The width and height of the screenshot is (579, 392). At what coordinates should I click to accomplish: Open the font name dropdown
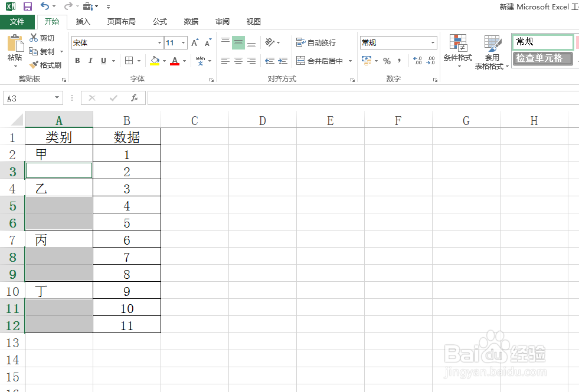pos(159,42)
